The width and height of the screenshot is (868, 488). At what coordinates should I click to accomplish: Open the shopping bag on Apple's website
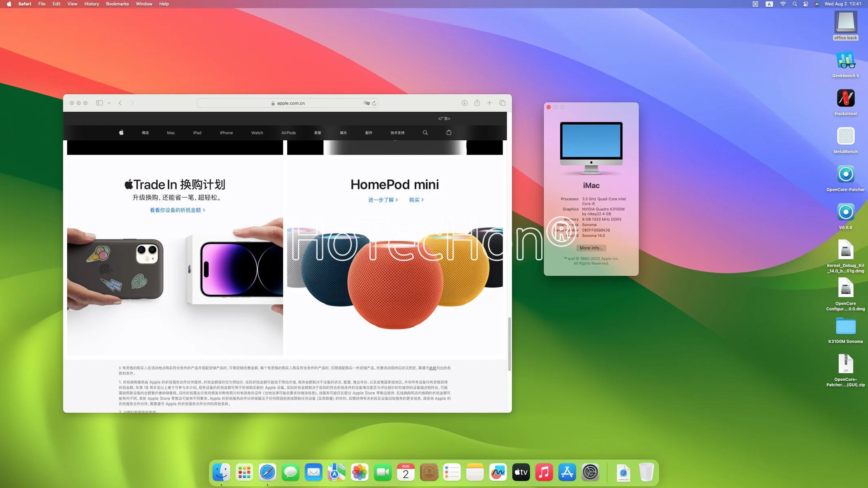coord(449,133)
